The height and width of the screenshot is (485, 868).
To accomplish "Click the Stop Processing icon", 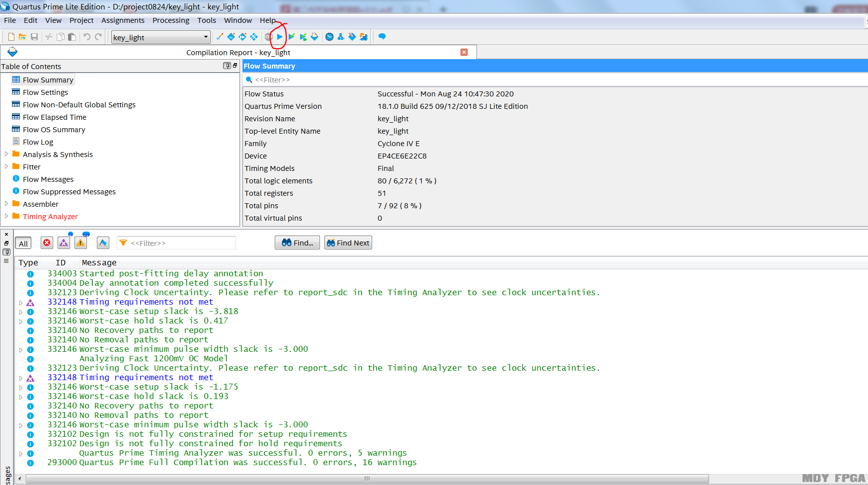I will click(x=268, y=37).
